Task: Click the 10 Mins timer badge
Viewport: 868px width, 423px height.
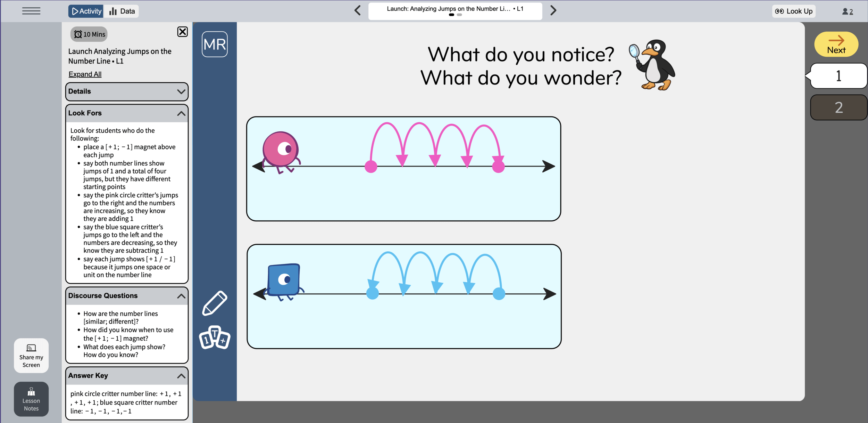Action: 89,34
